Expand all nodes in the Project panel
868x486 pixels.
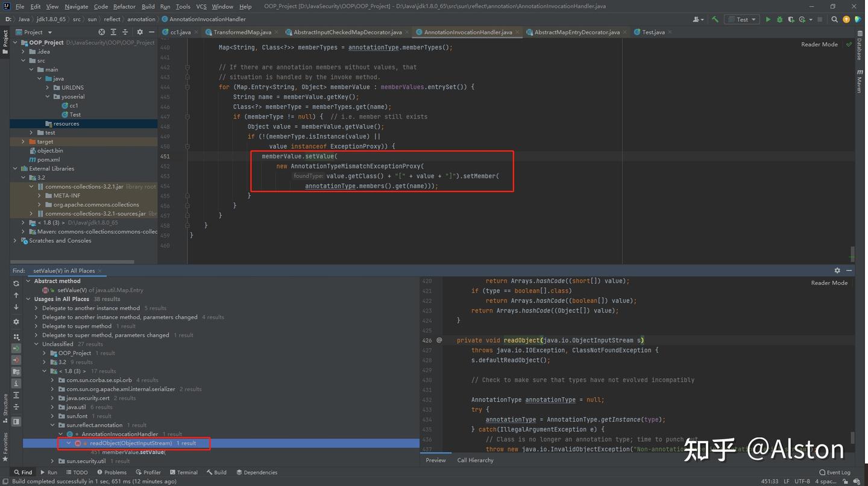(x=113, y=32)
